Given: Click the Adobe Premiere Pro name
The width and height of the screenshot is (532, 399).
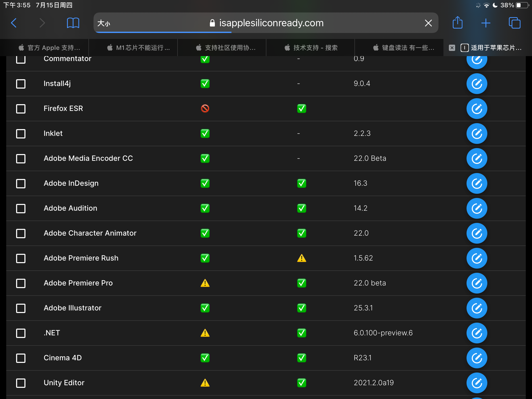Looking at the screenshot, I should click(x=78, y=283).
